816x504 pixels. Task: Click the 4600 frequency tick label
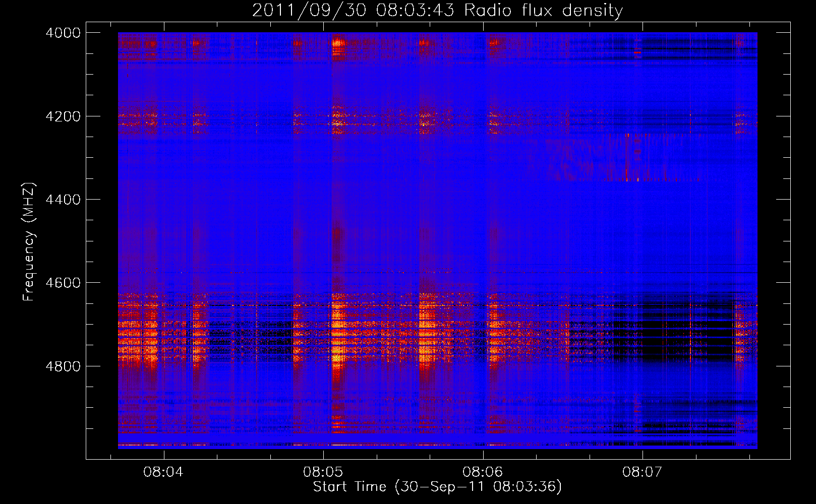63,283
